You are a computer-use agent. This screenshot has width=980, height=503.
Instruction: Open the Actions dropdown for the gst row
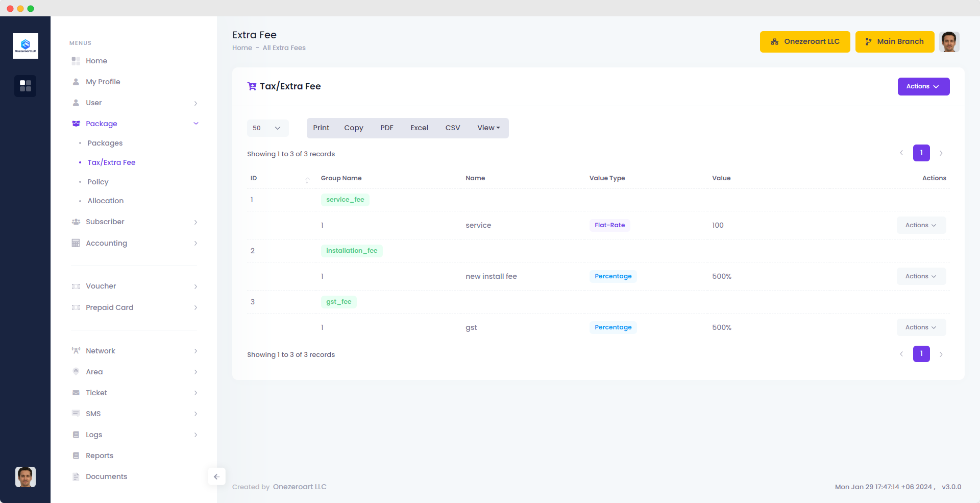click(x=921, y=327)
